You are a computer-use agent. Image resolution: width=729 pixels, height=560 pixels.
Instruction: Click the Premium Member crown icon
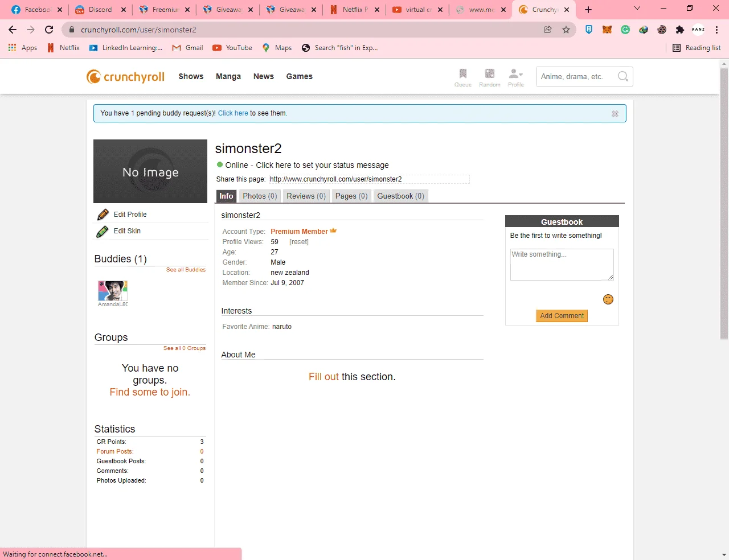click(333, 231)
